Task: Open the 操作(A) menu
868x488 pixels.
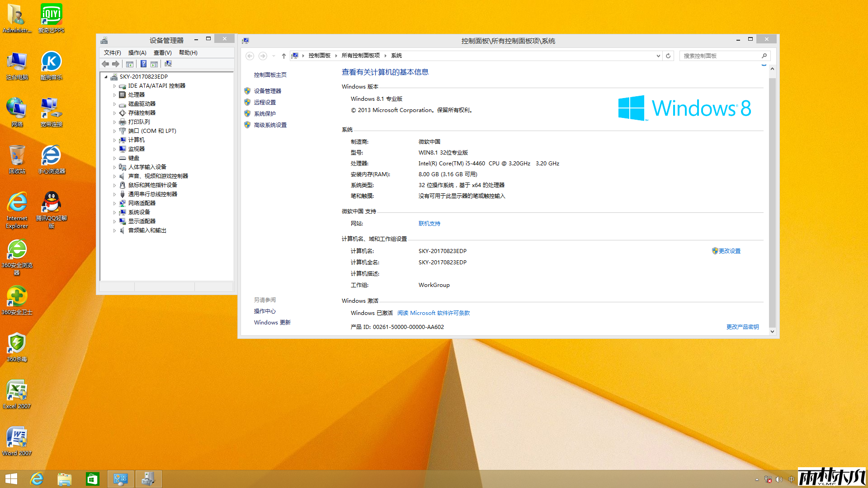Action: click(x=137, y=52)
